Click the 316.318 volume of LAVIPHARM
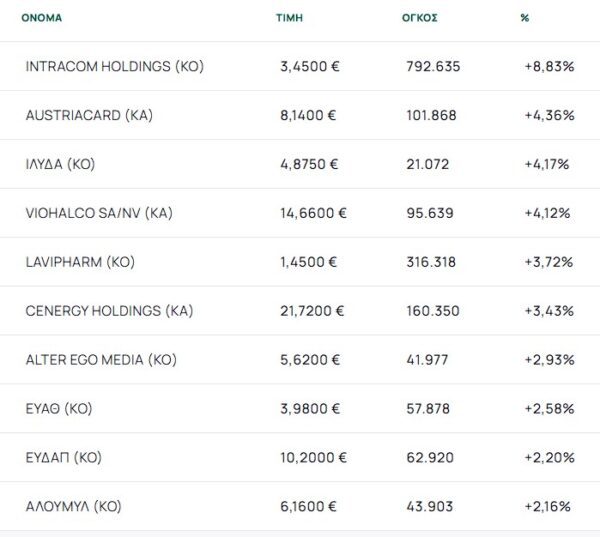 (432, 262)
